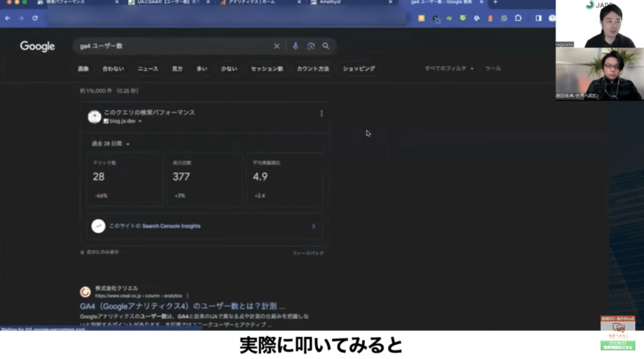644x359 pixels.
Task: Toggle the browser side panel icon
Action: coord(538,18)
